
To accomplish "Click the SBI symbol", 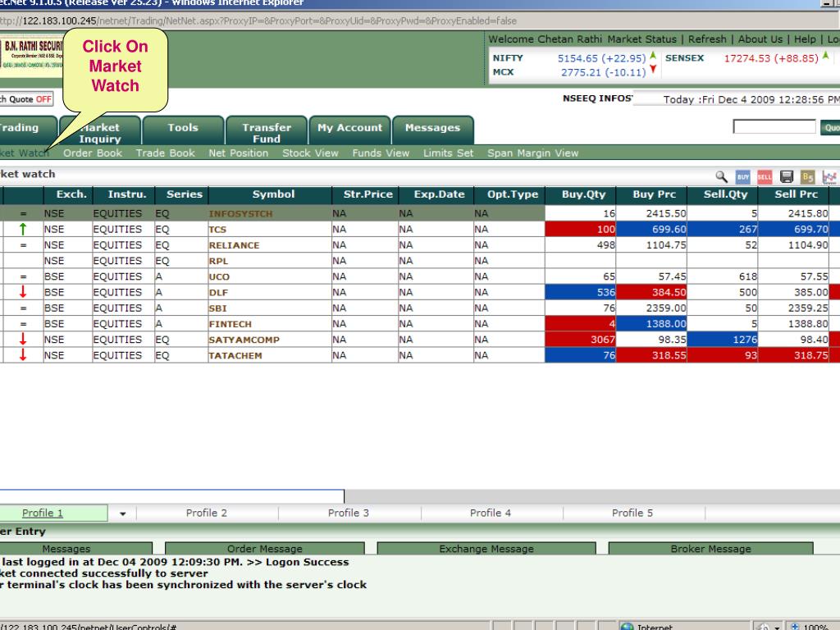I will point(217,308).
